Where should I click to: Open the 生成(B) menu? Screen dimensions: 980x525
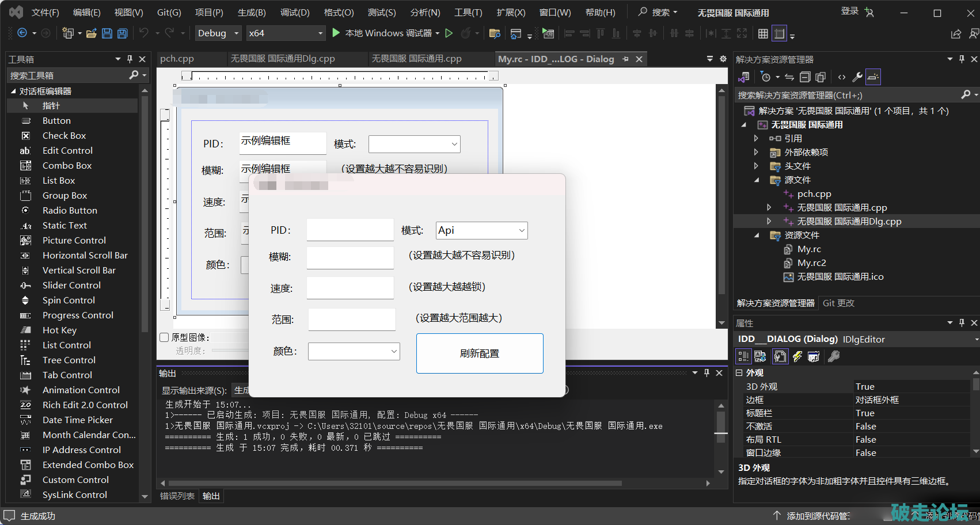(252, 12)
